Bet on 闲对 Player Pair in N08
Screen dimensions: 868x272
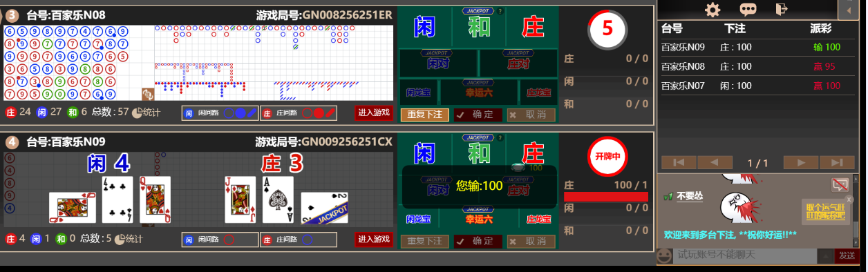[x=438, y=63]
